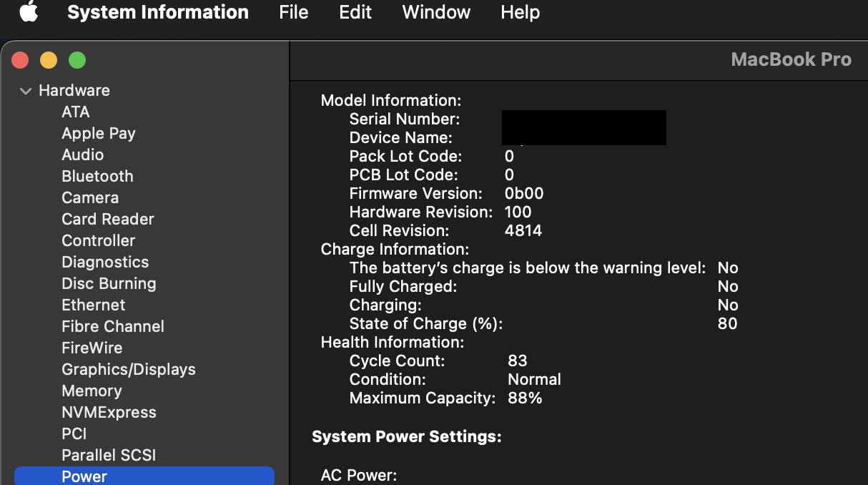Open the File menu
This screenshot has height=485, width=868.
[294, 12]
